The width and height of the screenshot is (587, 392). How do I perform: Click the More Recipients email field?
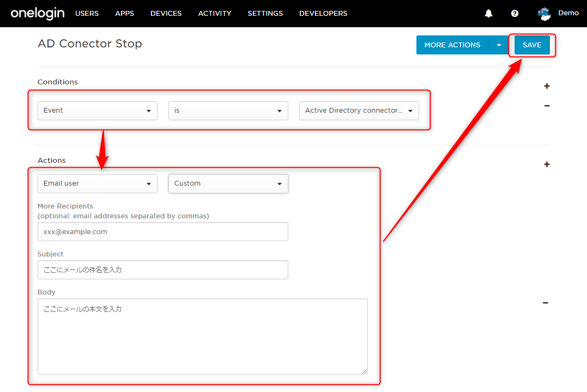coord(163,232)
